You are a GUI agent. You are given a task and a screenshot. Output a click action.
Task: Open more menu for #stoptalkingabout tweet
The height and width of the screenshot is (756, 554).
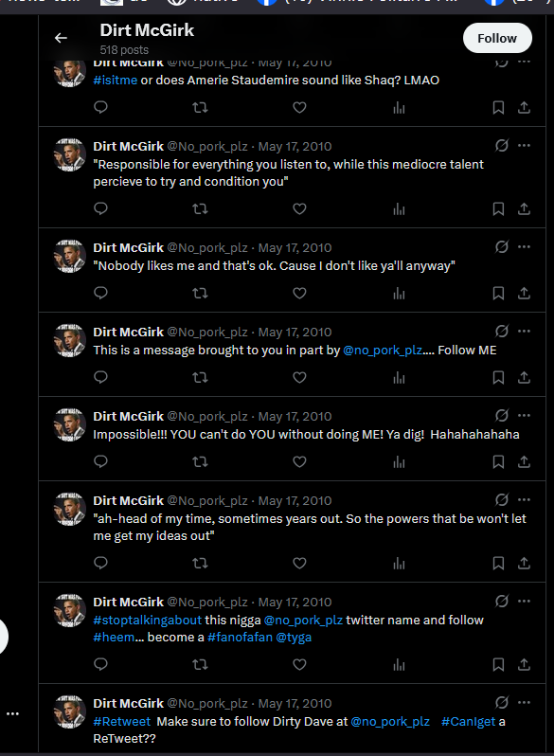(524, 602)
